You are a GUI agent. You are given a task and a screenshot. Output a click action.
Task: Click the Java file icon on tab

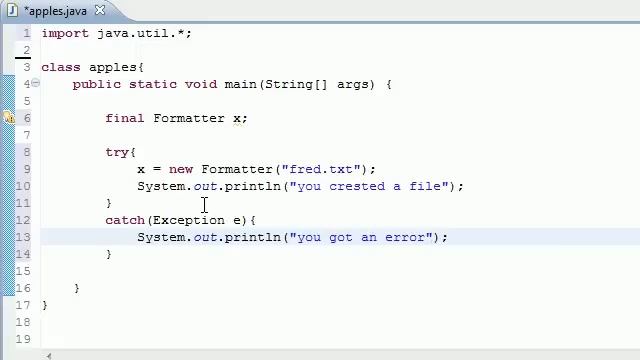click(x=12, y=10)
